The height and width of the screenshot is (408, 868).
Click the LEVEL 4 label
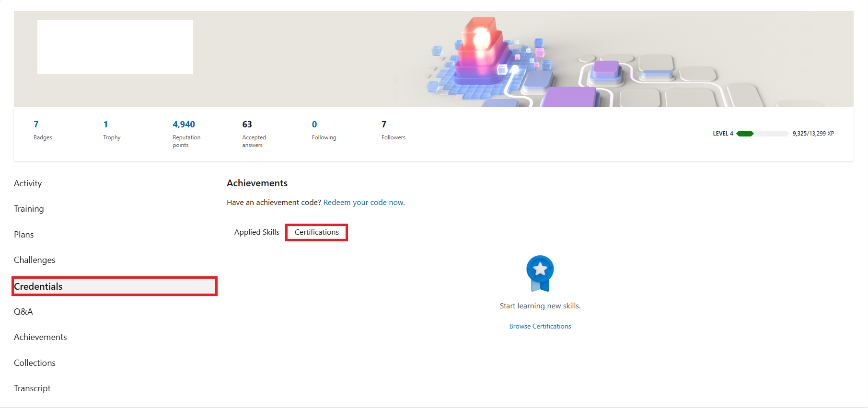[723, 134]
